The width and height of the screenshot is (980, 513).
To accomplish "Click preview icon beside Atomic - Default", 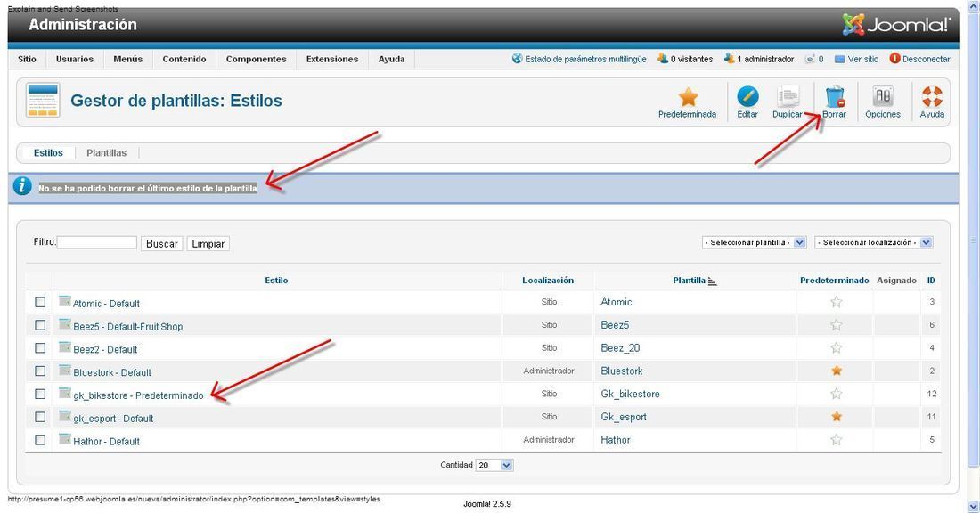I will pyautogui.click(x=64, y=301).
